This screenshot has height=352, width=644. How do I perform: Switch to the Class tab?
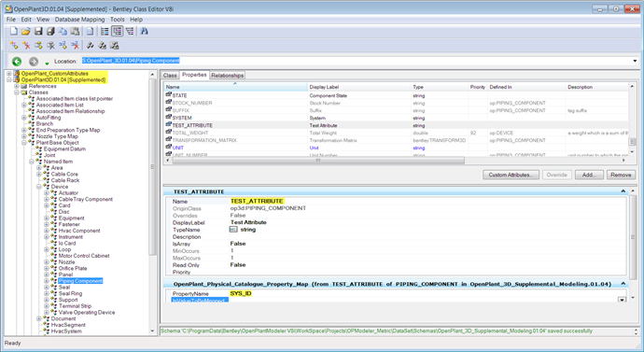pos(170,76)
